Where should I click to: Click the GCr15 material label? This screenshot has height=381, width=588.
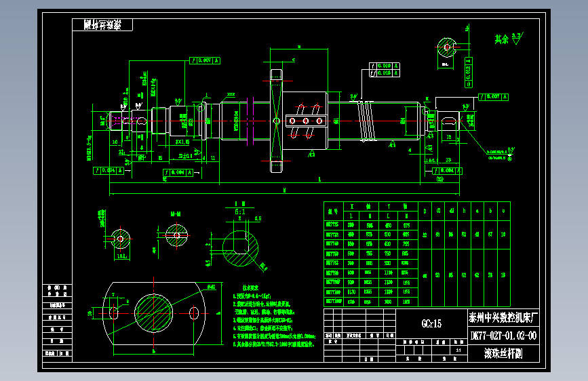pos(431,323)
